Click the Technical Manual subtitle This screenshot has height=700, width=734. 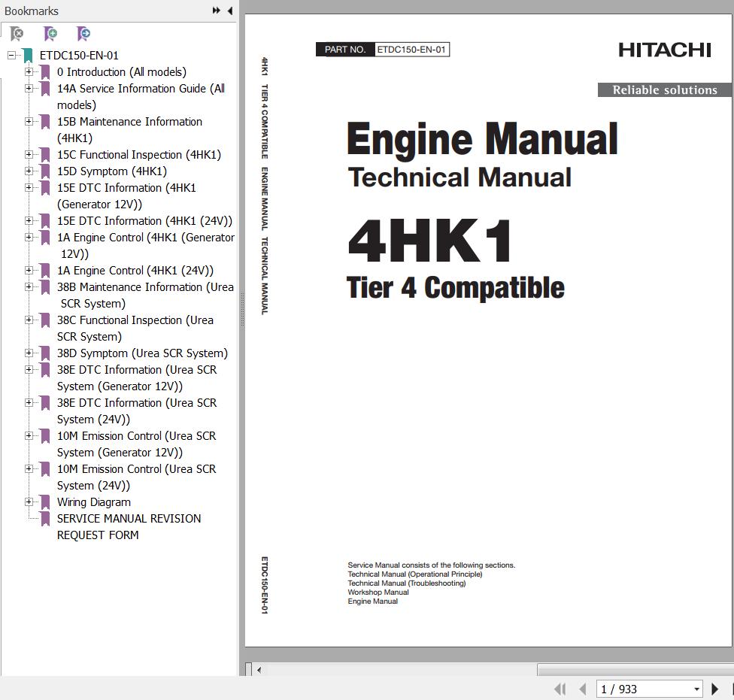click(460, 177)
